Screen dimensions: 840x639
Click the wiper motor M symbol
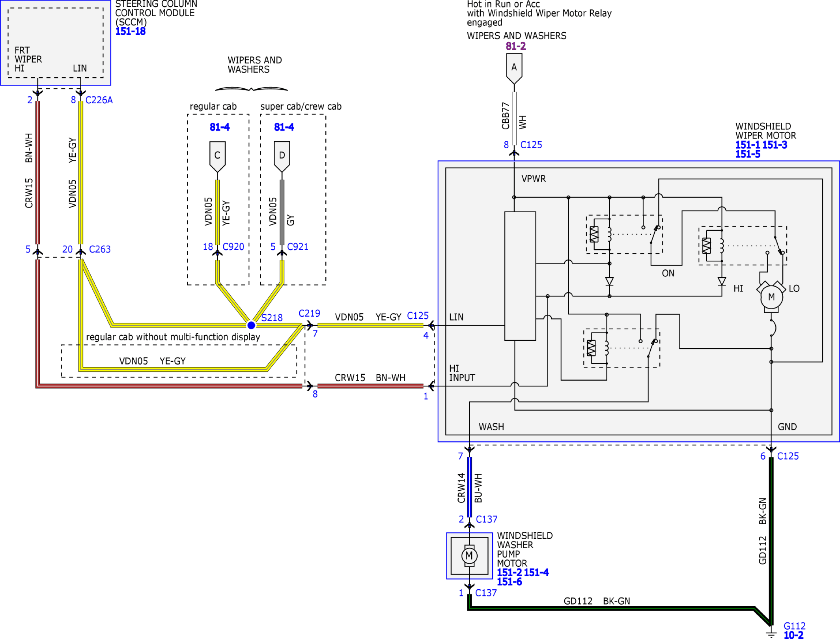pyautogui.click(x=771, y=297)
